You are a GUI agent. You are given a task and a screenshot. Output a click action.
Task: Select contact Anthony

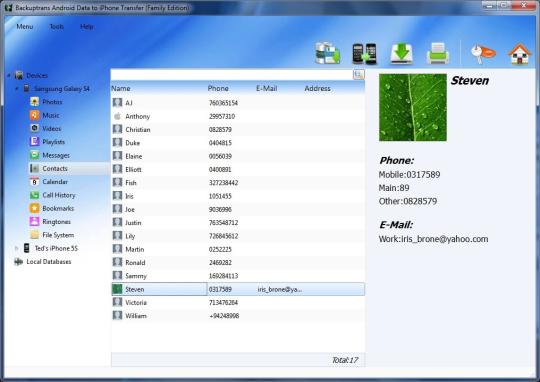(238, 116)
